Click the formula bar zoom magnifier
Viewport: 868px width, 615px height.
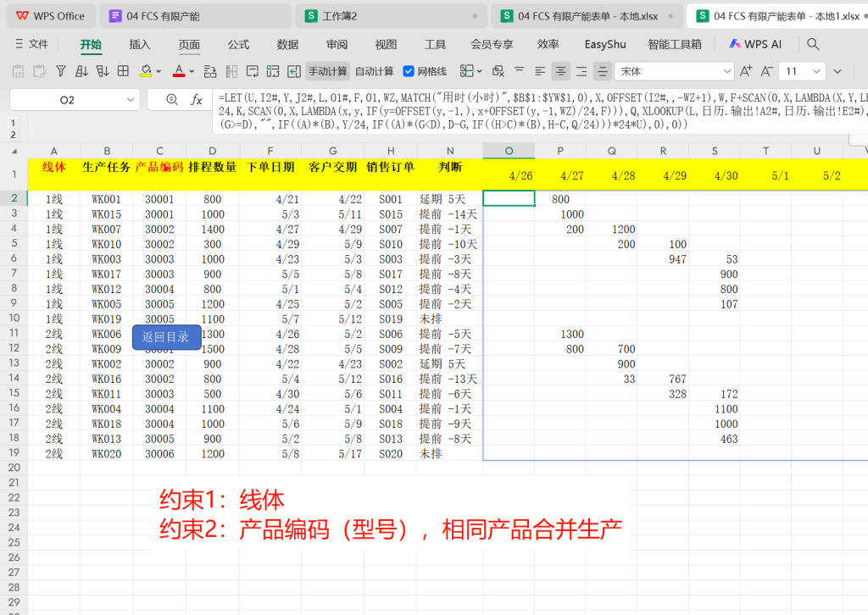tap(172, 100)
